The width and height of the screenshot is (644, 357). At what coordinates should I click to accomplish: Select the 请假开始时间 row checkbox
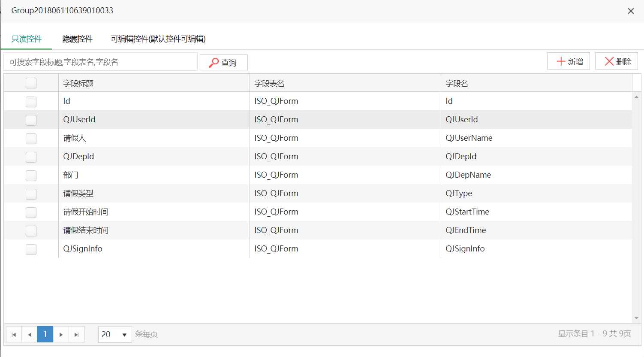(x=31, y=212)
